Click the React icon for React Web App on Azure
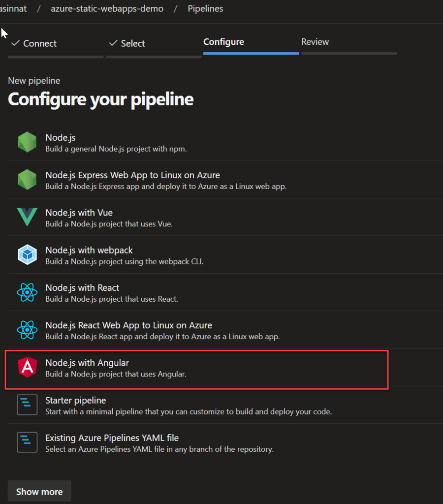This screenshot has height=504, width=443. 27,330
